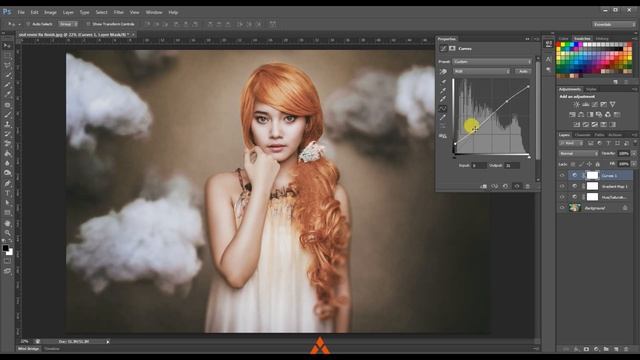Enable Show Transform Controls checkbox
Viewport: 640px width, 360px height.
coord(88,24)
